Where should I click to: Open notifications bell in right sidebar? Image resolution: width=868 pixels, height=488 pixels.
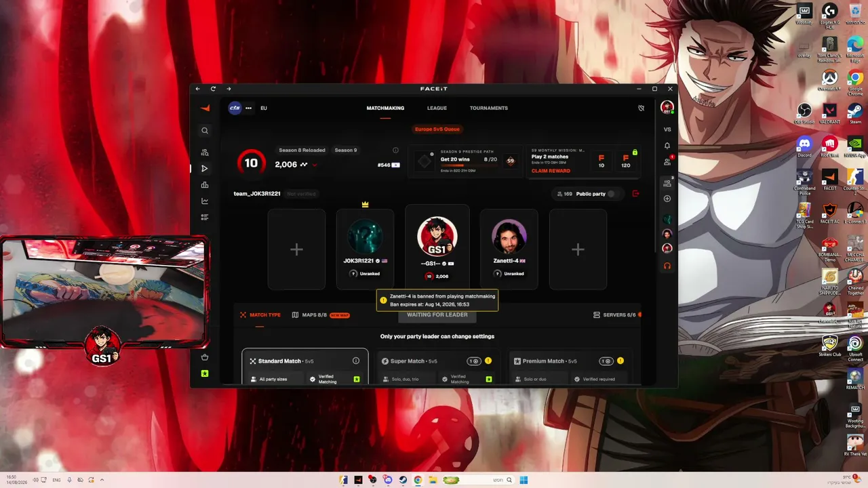[x=667, y=146]
